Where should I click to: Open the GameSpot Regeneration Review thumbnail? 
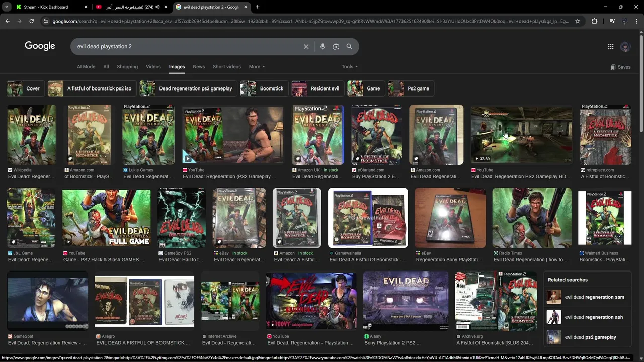47,302
